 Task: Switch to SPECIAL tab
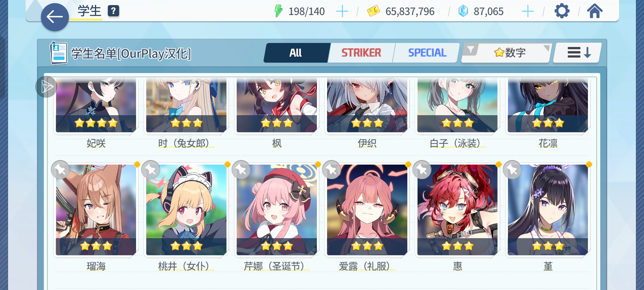(x=427, y=53)
